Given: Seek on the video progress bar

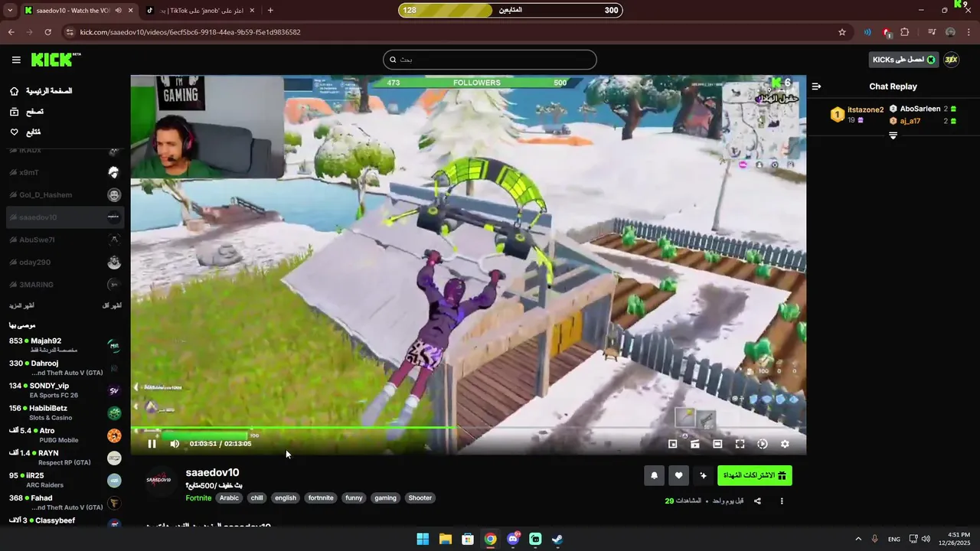Looking at the screenshot, I should point(468,427).
